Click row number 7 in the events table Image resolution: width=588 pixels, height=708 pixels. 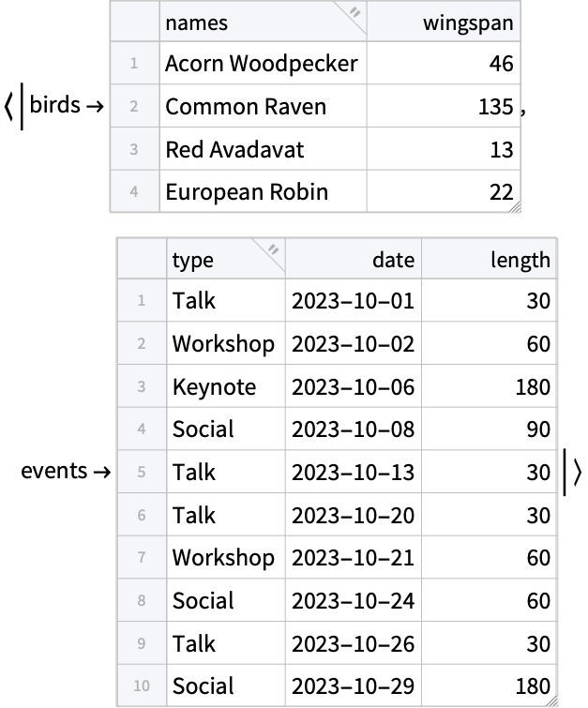click(x=142, y=558)
